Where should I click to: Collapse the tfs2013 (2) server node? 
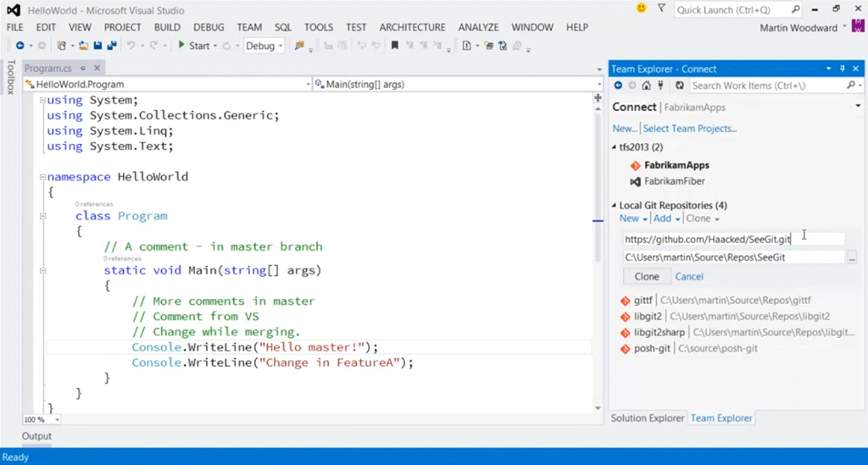click(614, 147)
